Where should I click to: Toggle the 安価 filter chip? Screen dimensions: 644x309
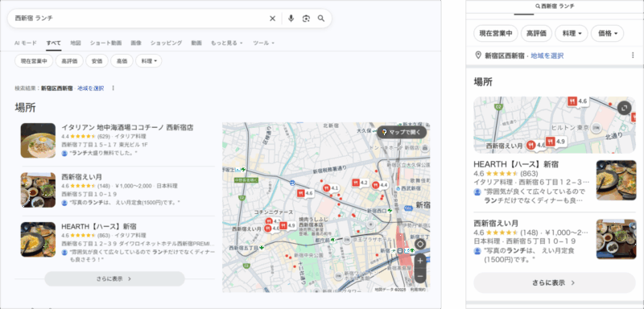(x=97, y=61)
